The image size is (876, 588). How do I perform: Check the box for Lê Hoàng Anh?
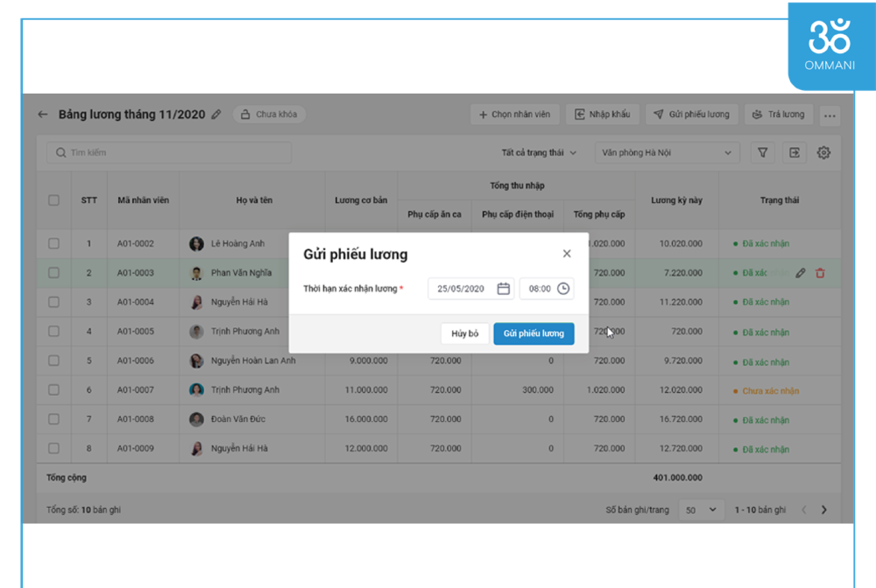pos(53,244)
